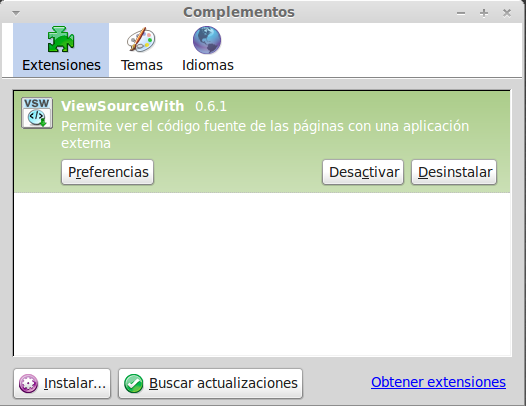Click the Instalar... button label
526x406 pixels.
click(x=75, y=383)
